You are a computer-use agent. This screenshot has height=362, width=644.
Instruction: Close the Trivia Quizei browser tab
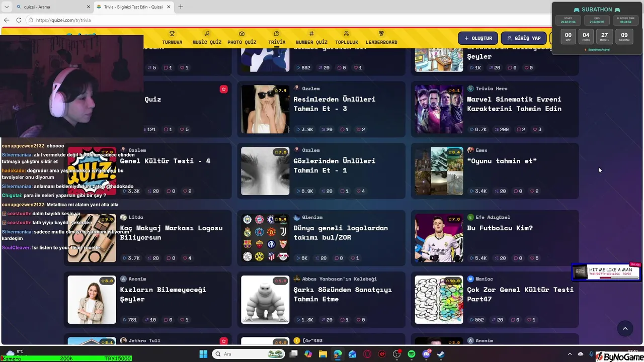tap(169, 7)
